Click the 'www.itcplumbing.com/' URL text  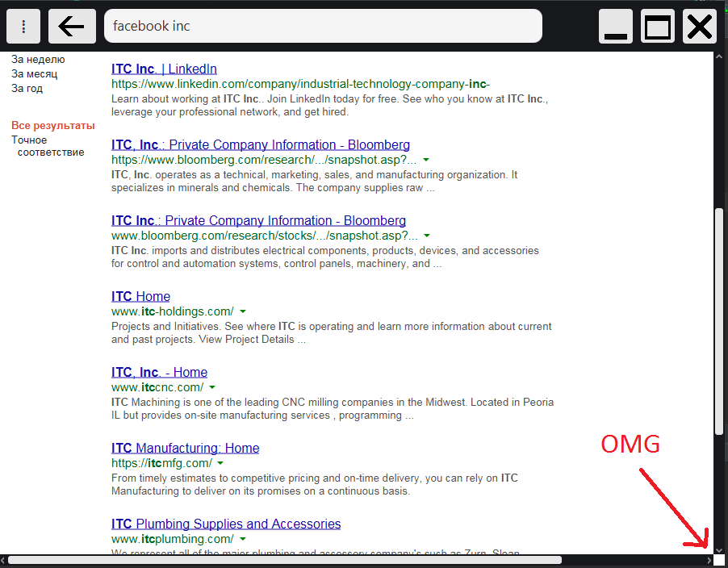(x=172, y=539)
